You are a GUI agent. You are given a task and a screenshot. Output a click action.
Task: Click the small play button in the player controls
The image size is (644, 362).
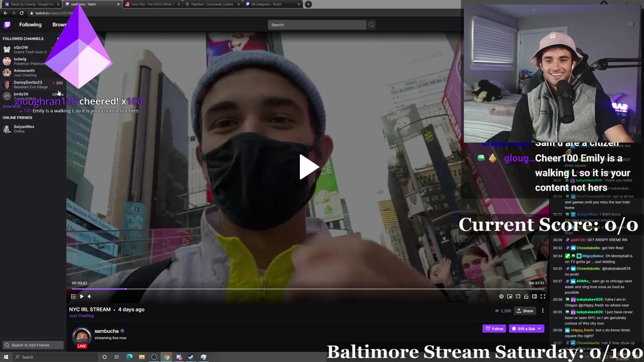pos(82,297)
